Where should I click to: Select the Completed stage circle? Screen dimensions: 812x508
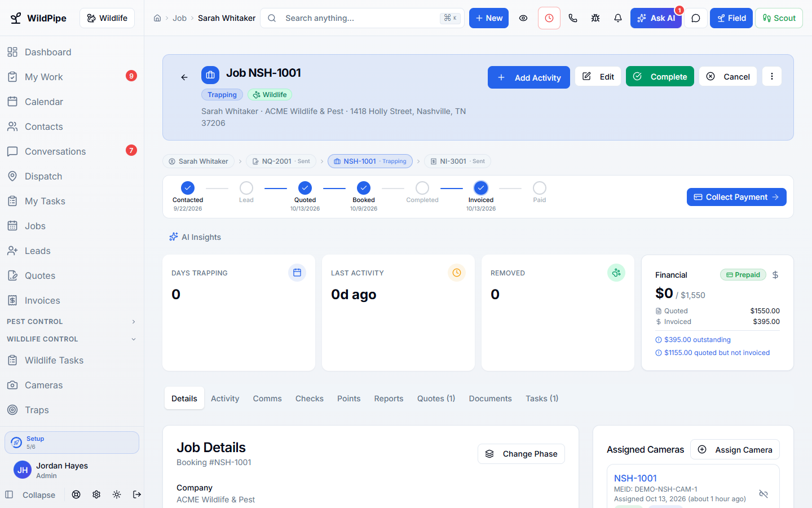pos(422,188)
